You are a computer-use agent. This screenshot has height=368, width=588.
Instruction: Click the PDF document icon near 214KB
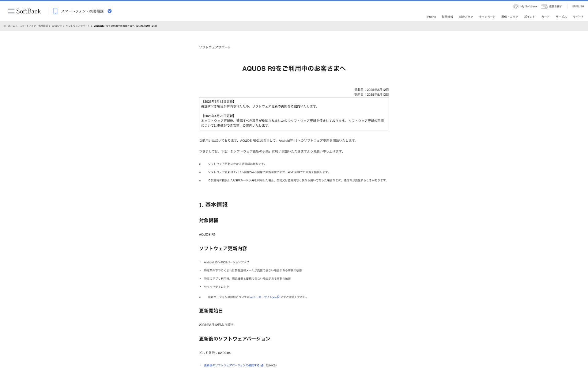[x=262, y=365]
